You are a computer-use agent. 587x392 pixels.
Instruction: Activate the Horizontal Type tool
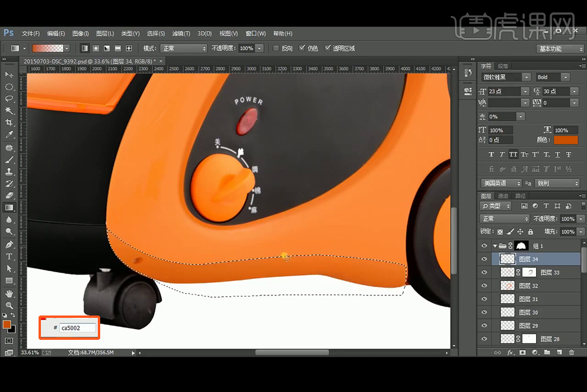point(9,256)
